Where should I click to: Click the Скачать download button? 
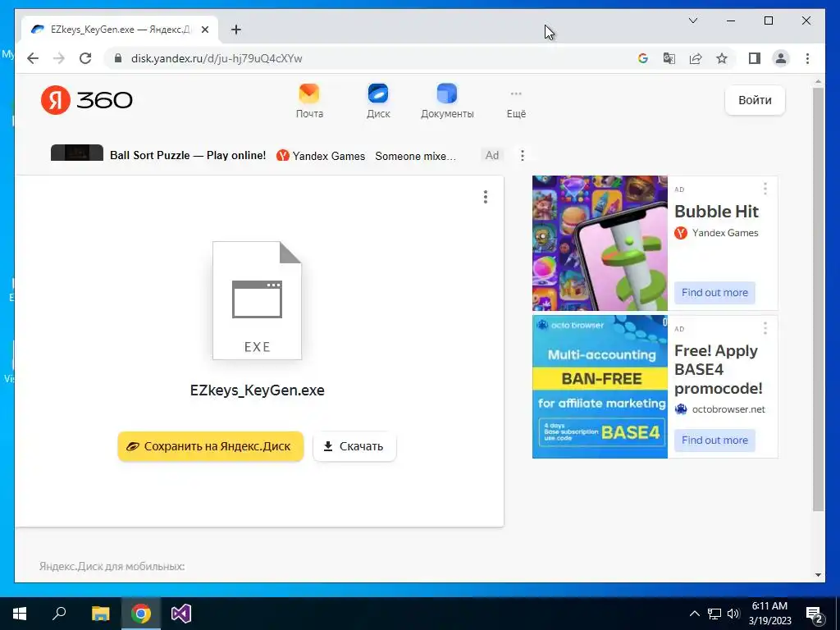point(354,446)
